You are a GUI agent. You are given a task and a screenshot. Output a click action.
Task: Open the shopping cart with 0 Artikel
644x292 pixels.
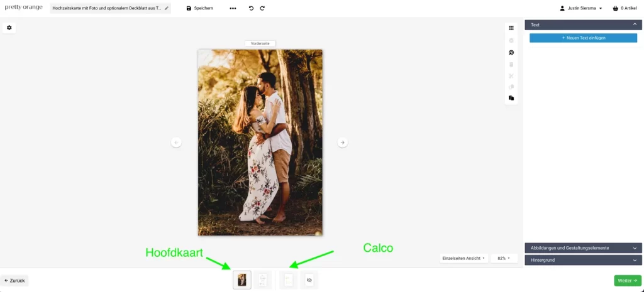click(x=626, y=8)
